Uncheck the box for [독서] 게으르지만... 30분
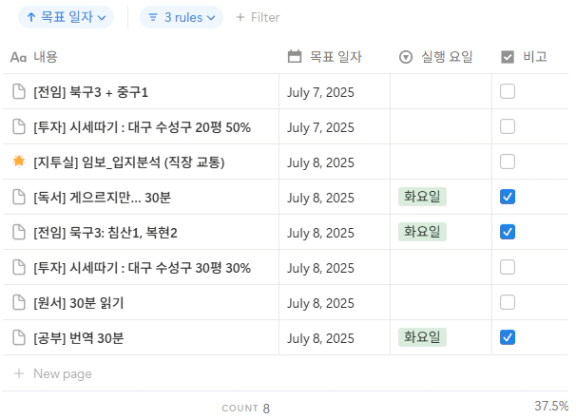The height and width of the screenshot is (419, 576). point(507,197)
